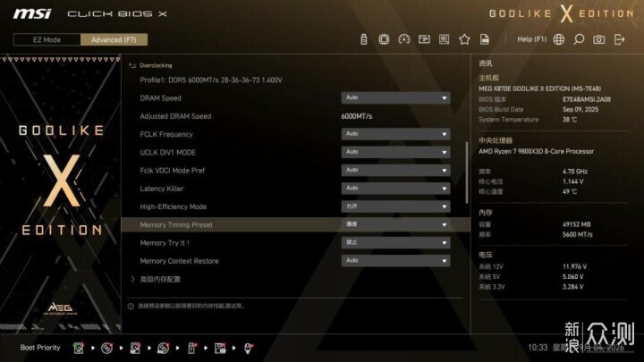
Task: Click the AMD Ryzen 7 9800X3D processor name
Action: (536, 151)
